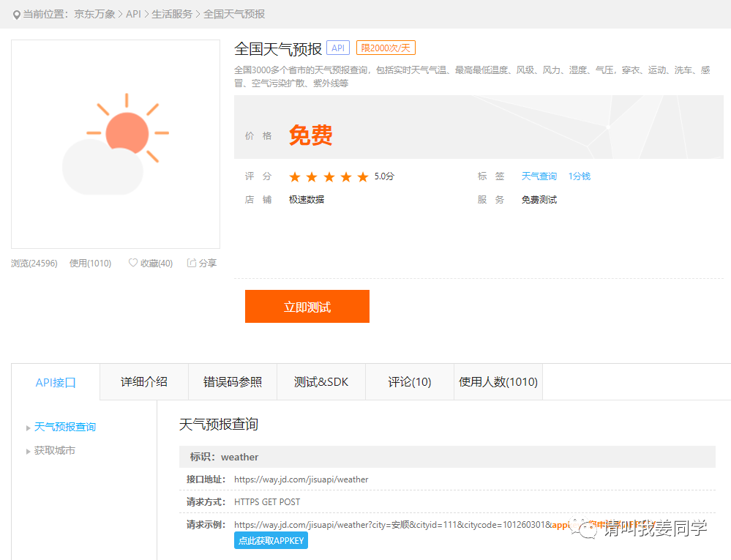The height and width of the screenshot is (560, 731).
Task: Click the 点此获取APPKEY button
Action: tap(271, 540)
